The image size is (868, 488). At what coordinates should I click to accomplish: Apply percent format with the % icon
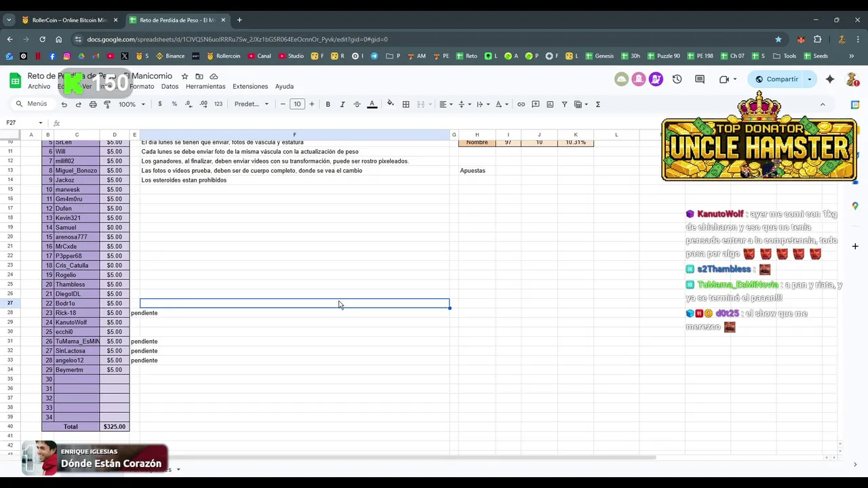point(174,104)
